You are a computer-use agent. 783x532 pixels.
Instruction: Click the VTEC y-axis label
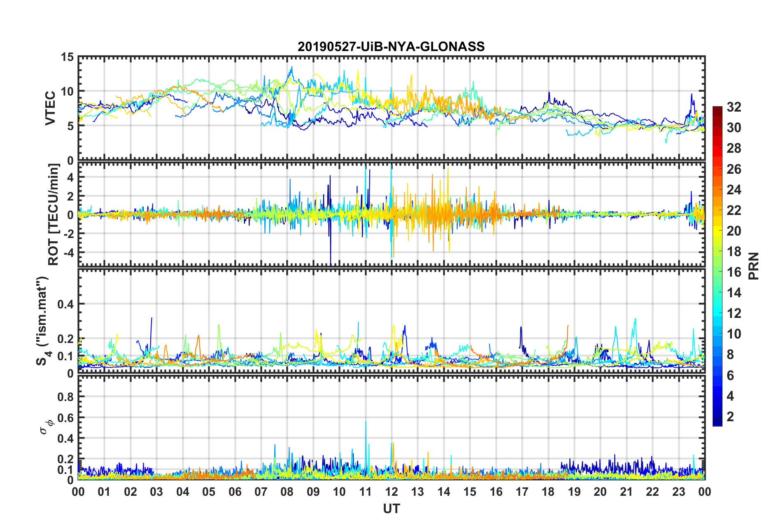point(50,108)
